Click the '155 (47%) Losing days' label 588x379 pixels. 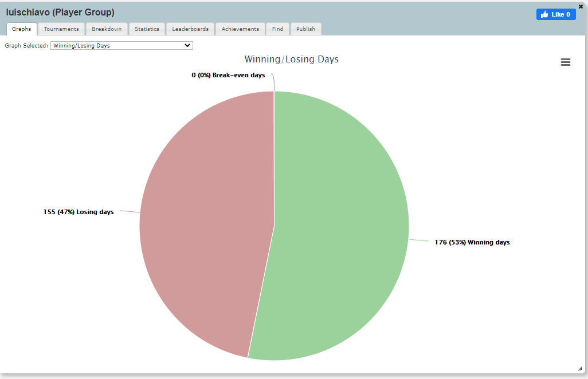79,212
